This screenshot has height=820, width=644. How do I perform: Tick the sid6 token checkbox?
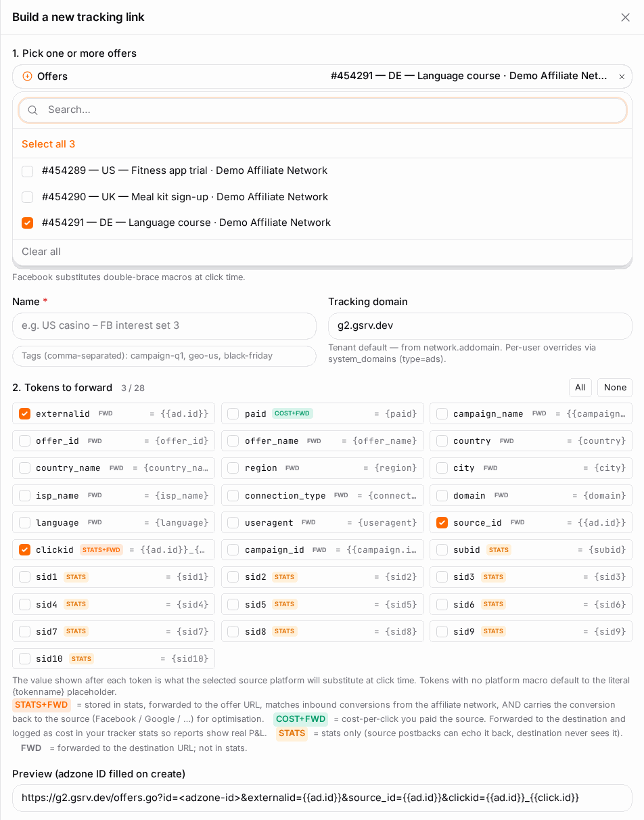pos(442,604)
